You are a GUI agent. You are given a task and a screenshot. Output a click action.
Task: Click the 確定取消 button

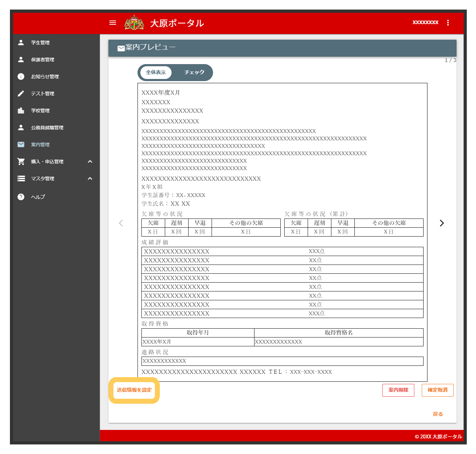click(438, 390)
